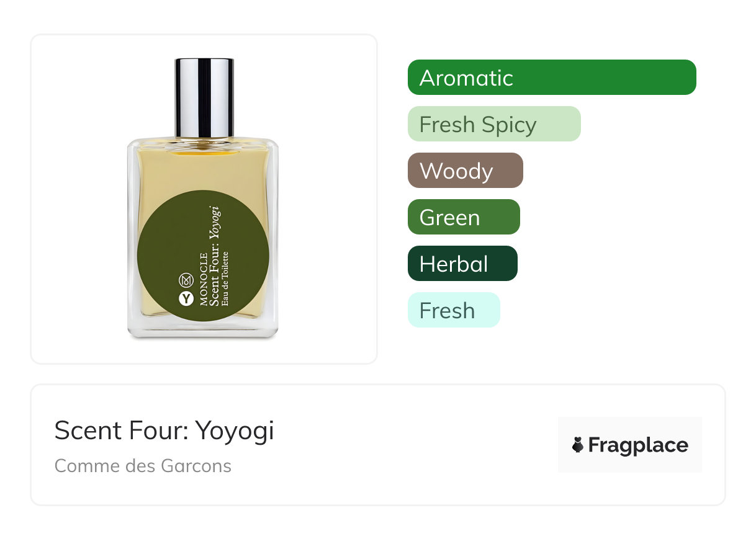This screenshot has width=756, height=536.
Task: Click the green circular label on the bottle
Action: pos(203,256)
